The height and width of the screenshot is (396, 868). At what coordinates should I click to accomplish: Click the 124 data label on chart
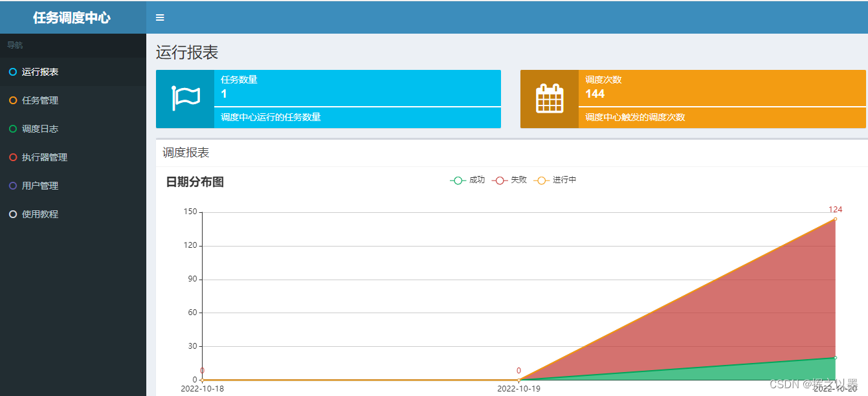click(x=835, y=210)
